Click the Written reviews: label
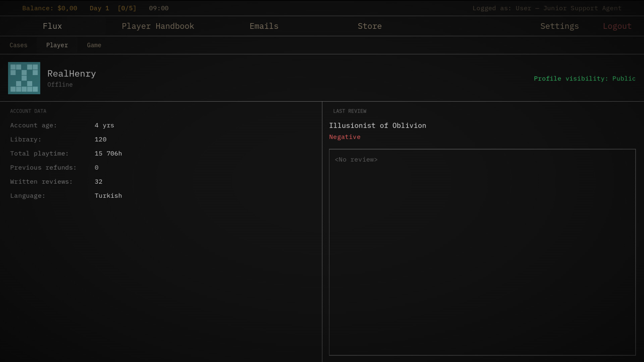 coord(41,182)
